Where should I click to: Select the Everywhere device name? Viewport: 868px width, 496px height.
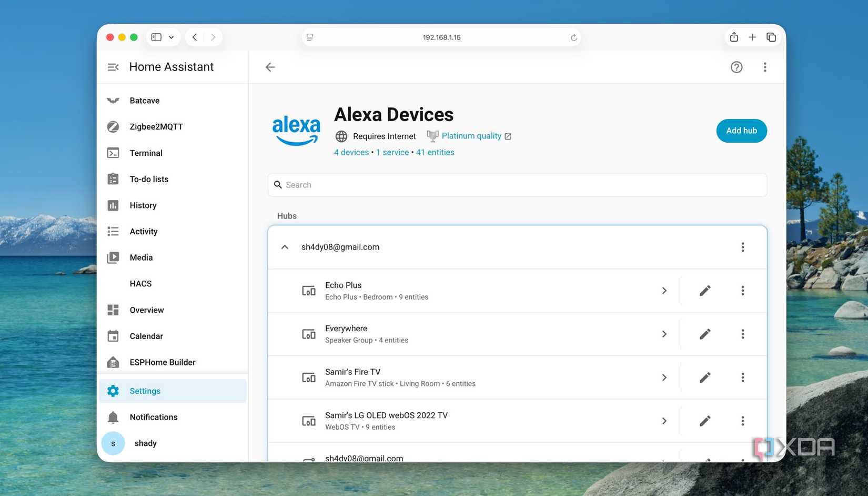tap(346, 329)
